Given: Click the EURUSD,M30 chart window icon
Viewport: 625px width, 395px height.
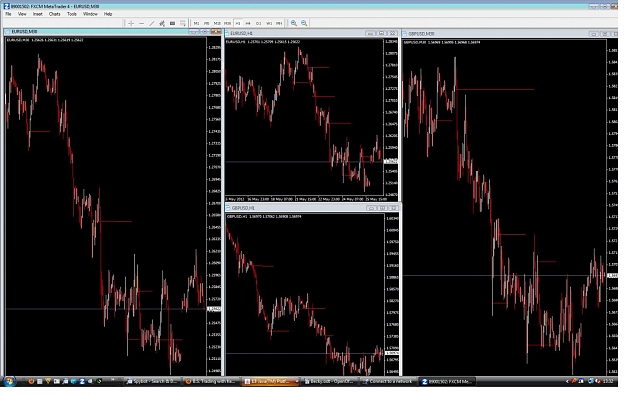Looking at the screenshot, I should pyautogui.click(x=7, y=31).
